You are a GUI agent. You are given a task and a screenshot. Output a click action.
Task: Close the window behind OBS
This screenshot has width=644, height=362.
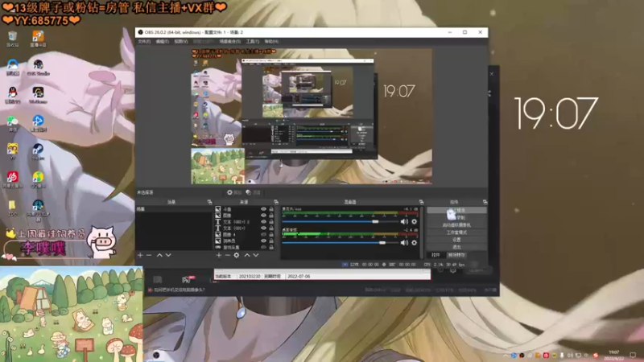coord(492,74)
